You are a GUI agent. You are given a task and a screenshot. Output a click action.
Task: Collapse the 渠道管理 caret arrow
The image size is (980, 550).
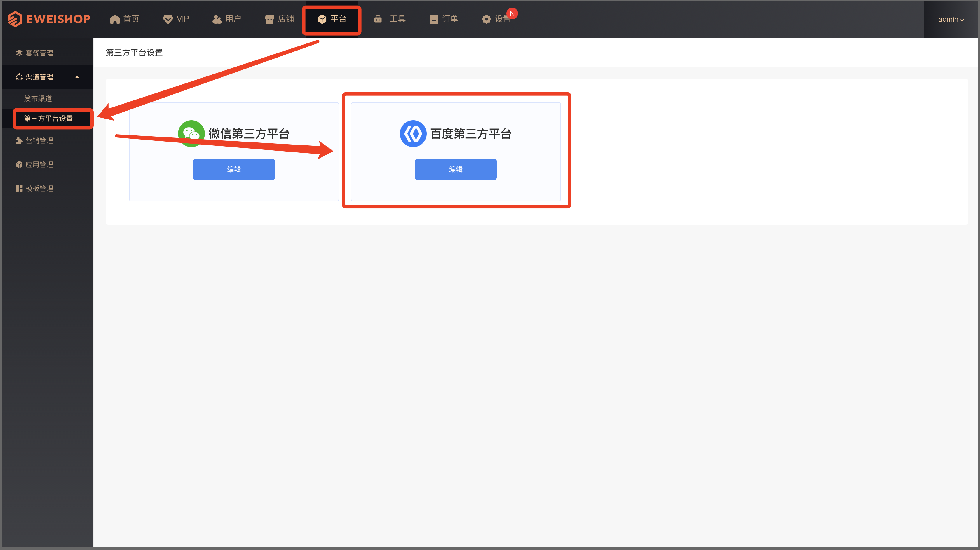77,77
